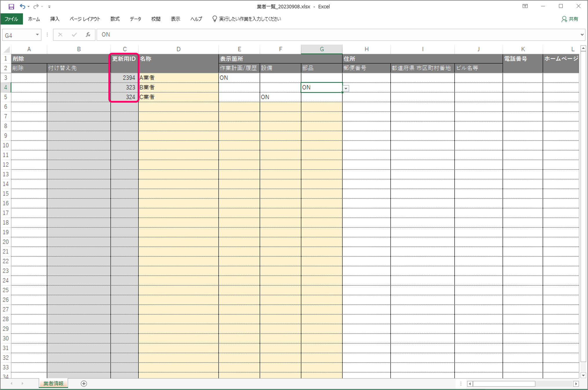The image size is (588, 390).
Task: Click the Ribbon Display Options icon
Action: tap(525, 6)
